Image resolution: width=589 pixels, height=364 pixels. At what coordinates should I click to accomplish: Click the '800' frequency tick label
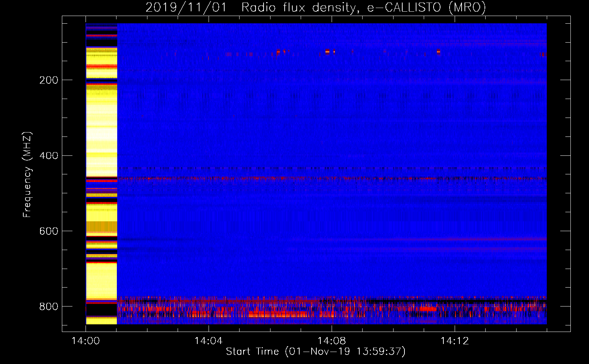click(49, 306)
